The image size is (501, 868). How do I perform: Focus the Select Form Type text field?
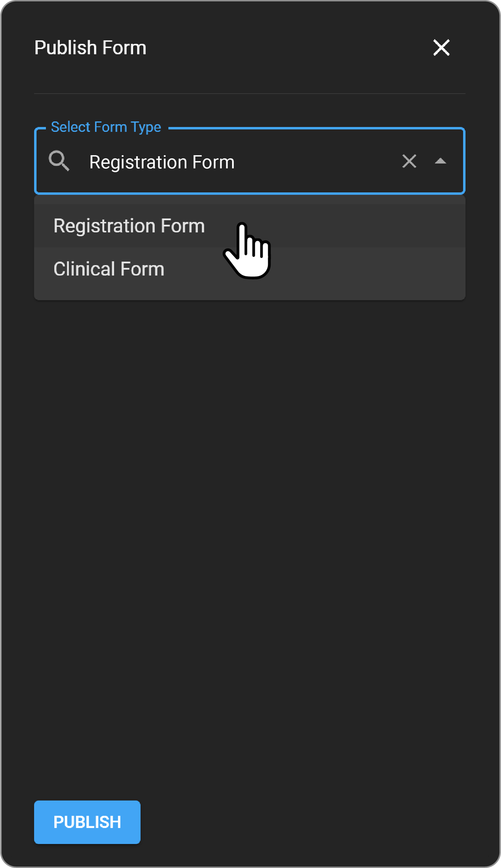244,162
